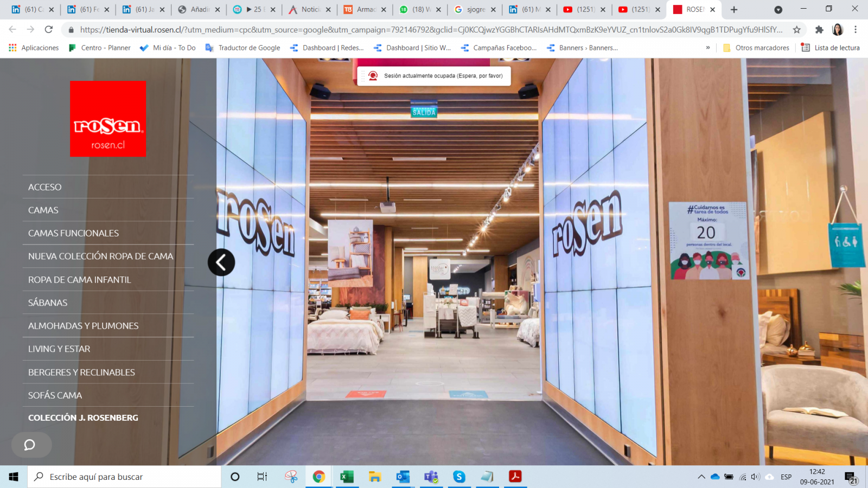Open COLECCIÓN J. ROSENBERG section
Screen dimensions: 868x488
84,418
